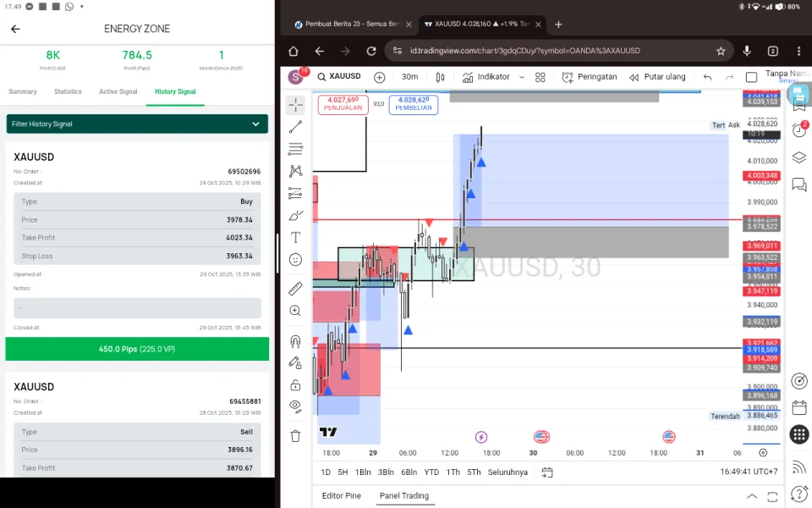Viewport: 812px width, 508px height.
Task: Click the PENJUALAN sell price button
Action: pos(343,103)
